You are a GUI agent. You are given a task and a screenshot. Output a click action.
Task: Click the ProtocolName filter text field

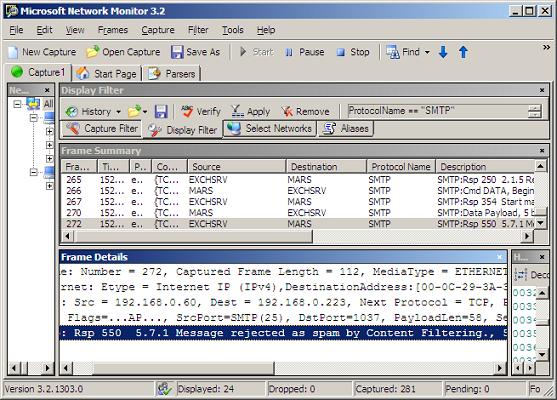coord(437,111)
